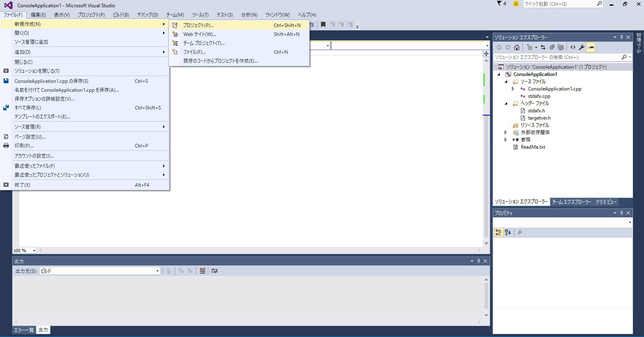Click すべて保存(L) in the File menu
The height and width of the screenshot is (337, 644).
[x=27, y=108]
